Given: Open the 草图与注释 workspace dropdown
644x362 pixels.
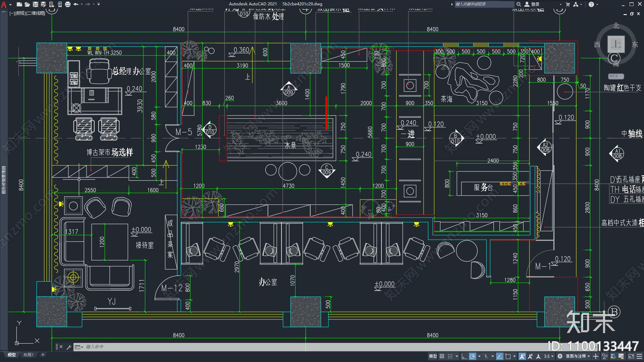Looking at the screenshot, I should (x=578, y=356).
